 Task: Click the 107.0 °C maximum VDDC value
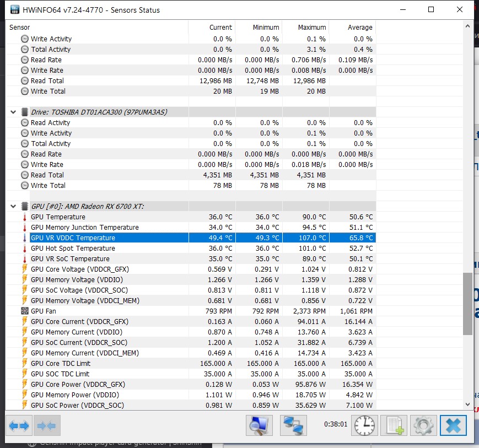coord(312,238)
